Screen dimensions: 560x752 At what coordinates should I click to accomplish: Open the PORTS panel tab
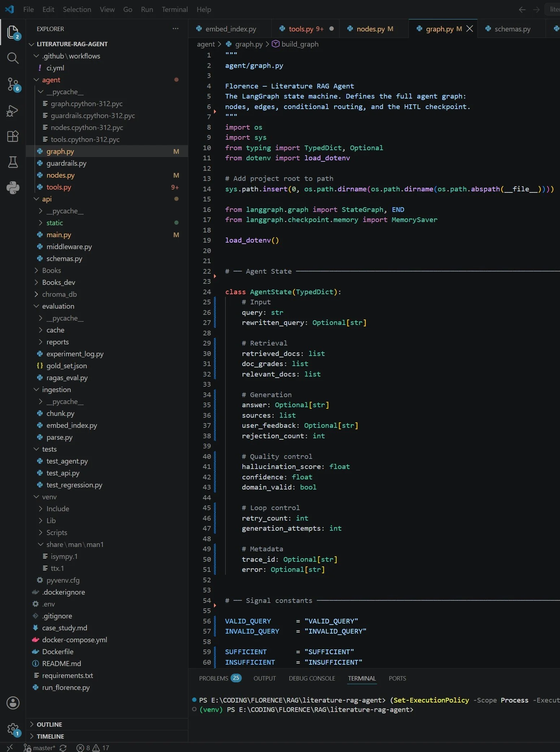pyautogui.click(x=397, y=678)
